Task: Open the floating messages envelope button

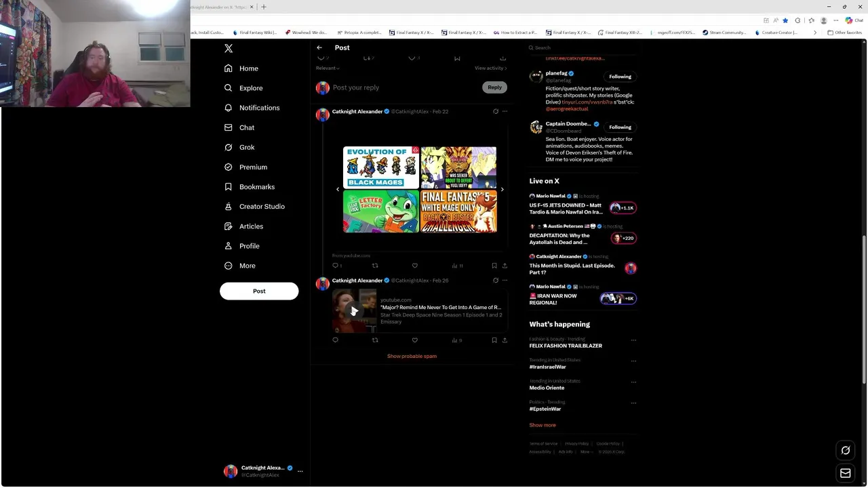Action: tap(846, 474)
